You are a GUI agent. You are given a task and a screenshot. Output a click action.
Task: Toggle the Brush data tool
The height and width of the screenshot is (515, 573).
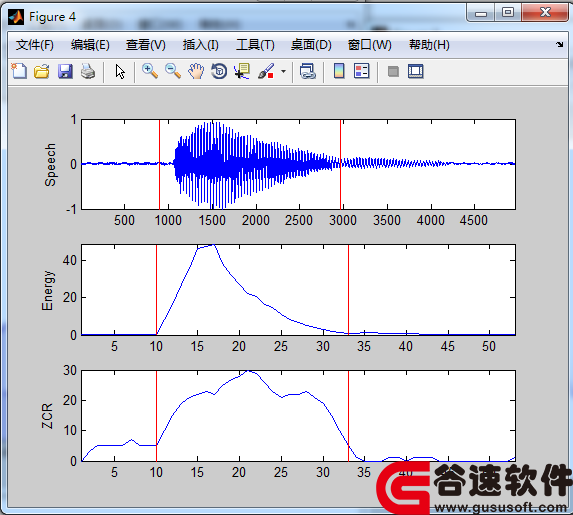tap(266, 71)
